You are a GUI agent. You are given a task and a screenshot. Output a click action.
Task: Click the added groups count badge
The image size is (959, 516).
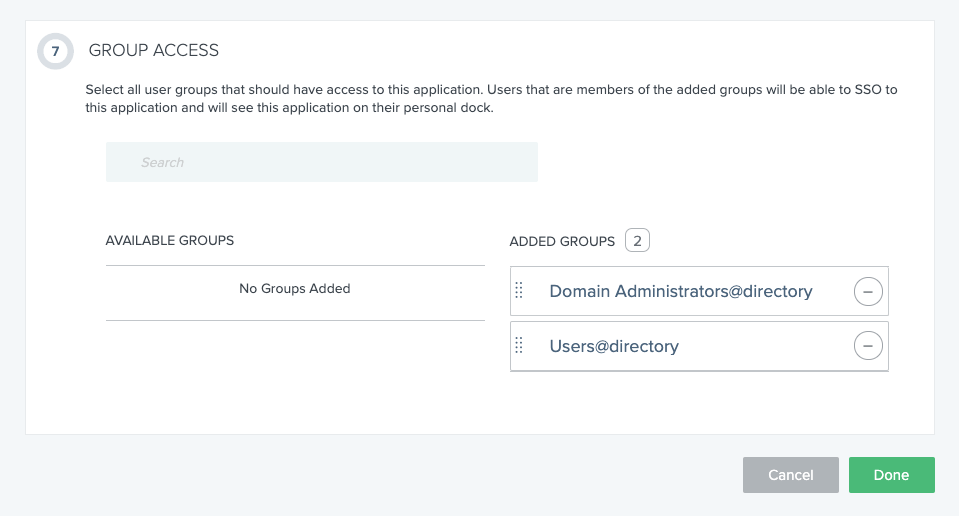point(637,241)
